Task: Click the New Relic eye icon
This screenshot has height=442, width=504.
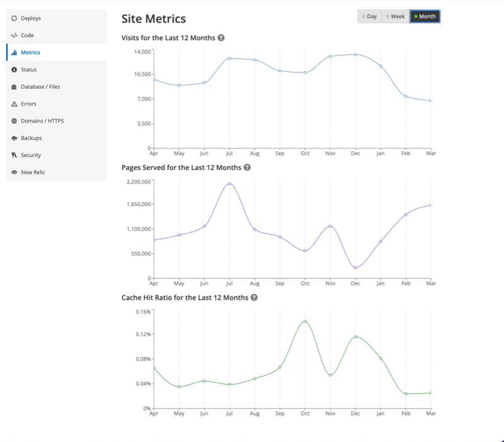Action: coord(13,172)
